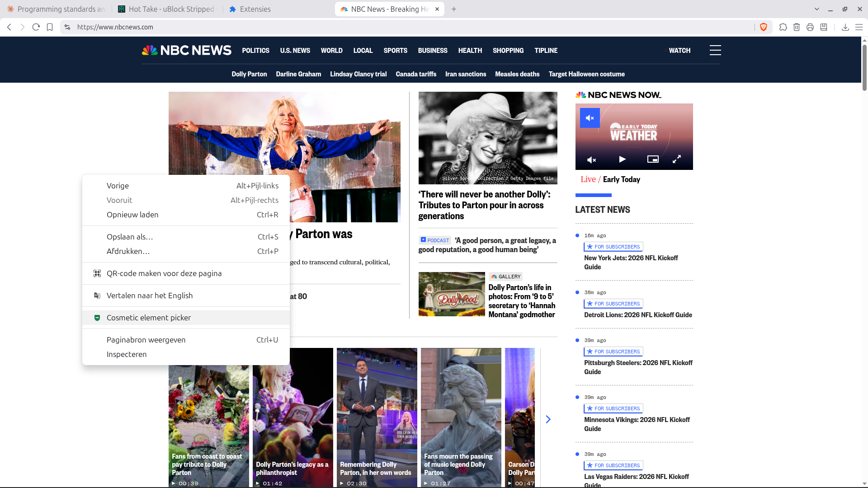868x488 pixels.
Task: Select Paginabron weergeven in the context menu
Action: [x=186, y=340]
